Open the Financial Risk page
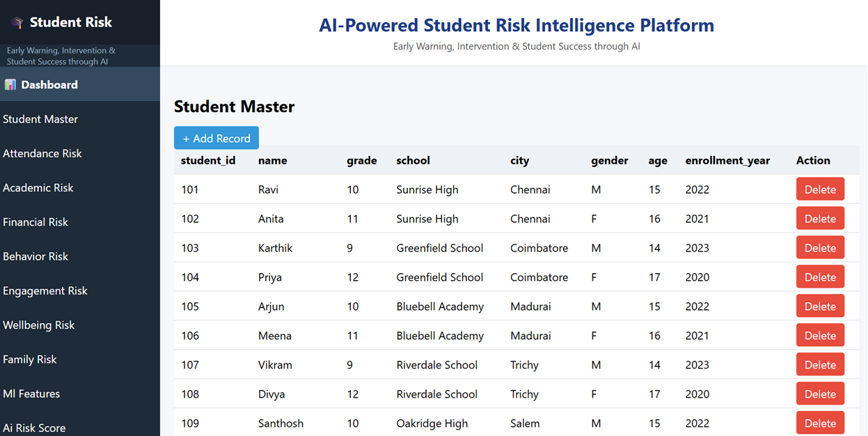This screenshot has width=868, height=436. (x=35, y=221)
